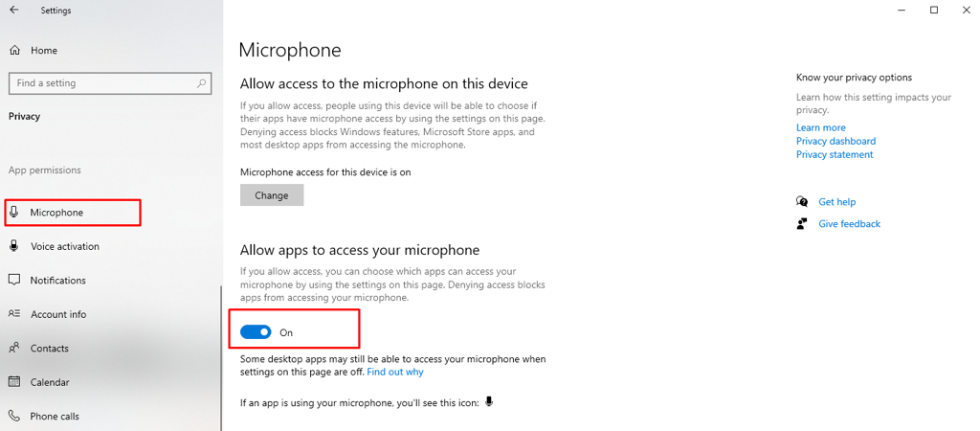Click the Get help chat icon

point(802,201)
